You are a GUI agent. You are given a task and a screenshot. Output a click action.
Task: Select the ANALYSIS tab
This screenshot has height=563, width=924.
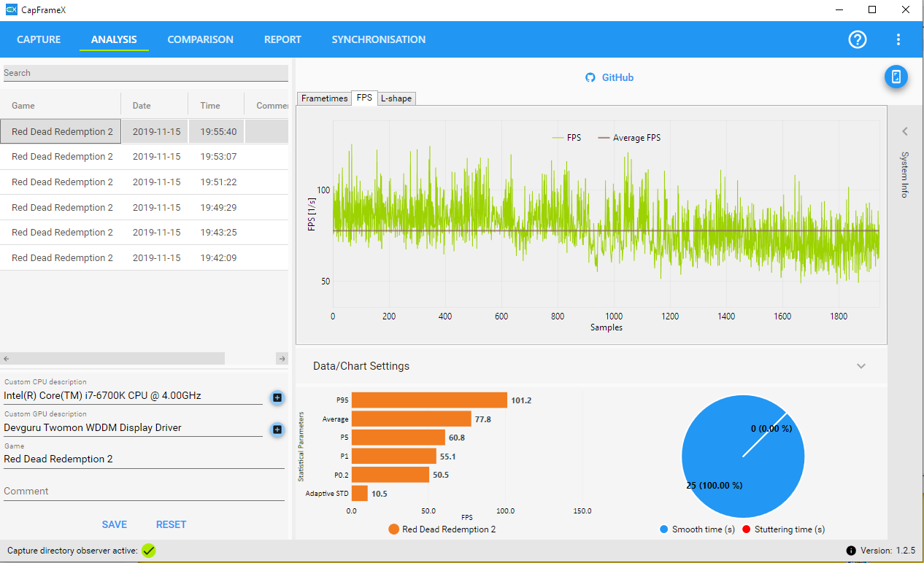pos(114,39)
